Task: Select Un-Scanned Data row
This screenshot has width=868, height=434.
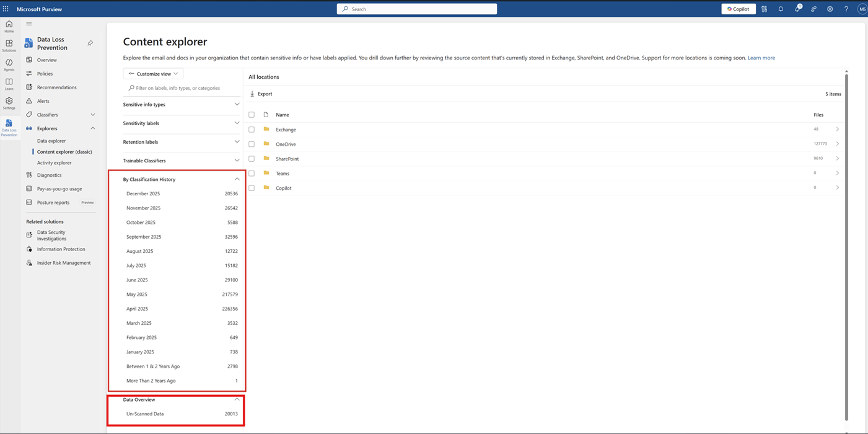Action: (x=182, y=414)
